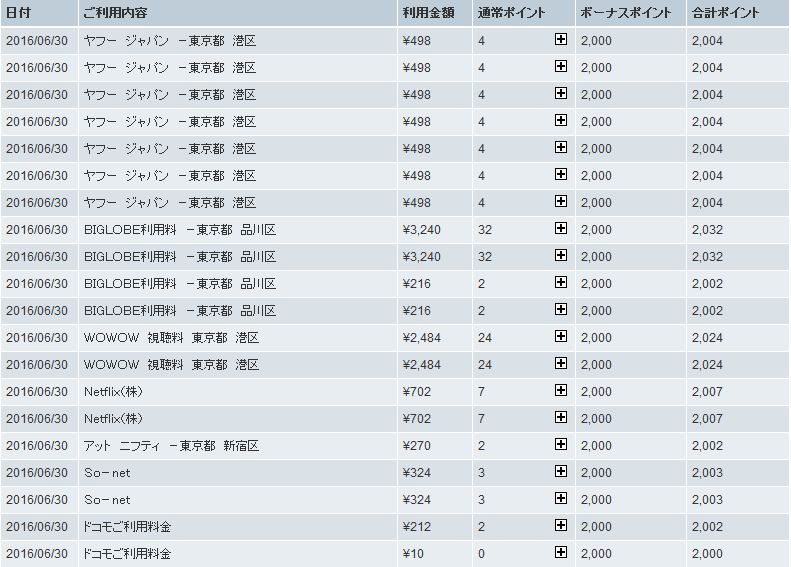791x567 pixels.
Task: Expand plus icon of topmost ヤフー ジャパン row
Action: tap(560, 39)
